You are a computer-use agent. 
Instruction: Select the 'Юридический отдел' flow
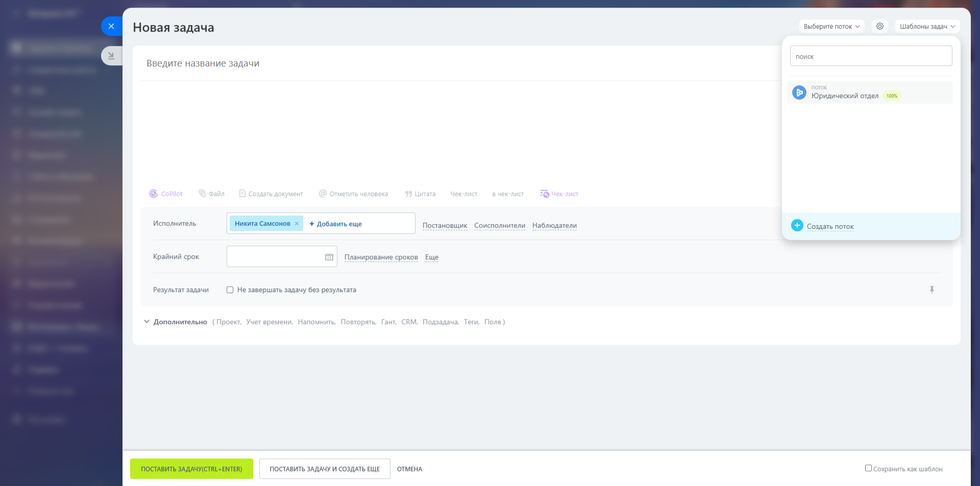point(845,95)
